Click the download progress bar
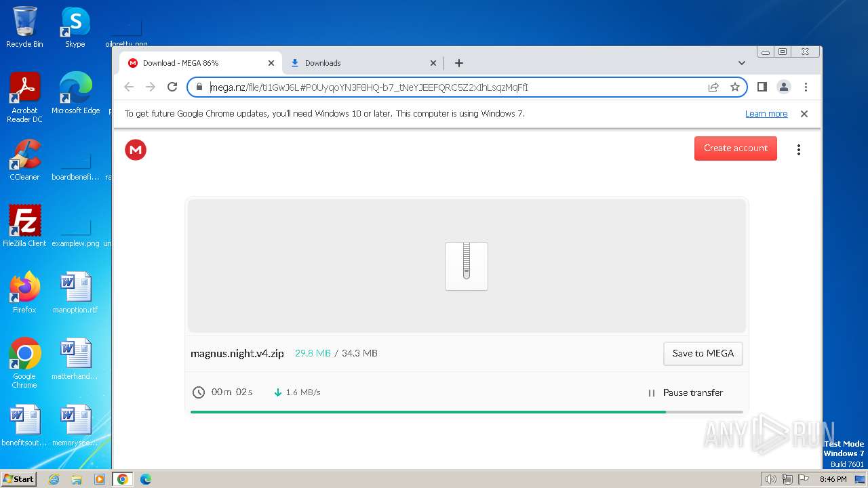 467,411
